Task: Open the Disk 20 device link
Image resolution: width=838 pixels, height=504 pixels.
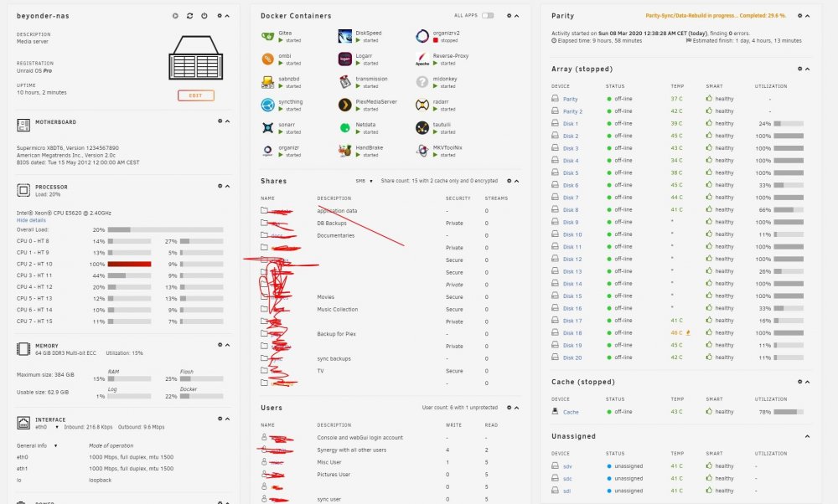Action: pos(572,357)
